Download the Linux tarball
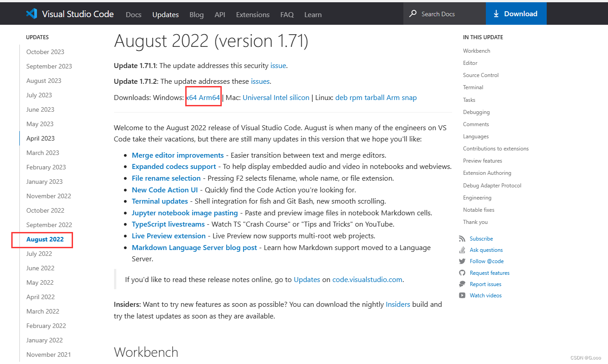Screen dimensions: 608x364 [375, 97]
